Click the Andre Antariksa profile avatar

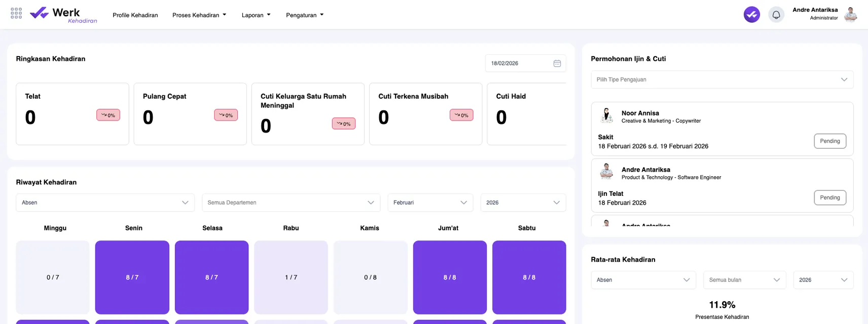pos(850,15)
